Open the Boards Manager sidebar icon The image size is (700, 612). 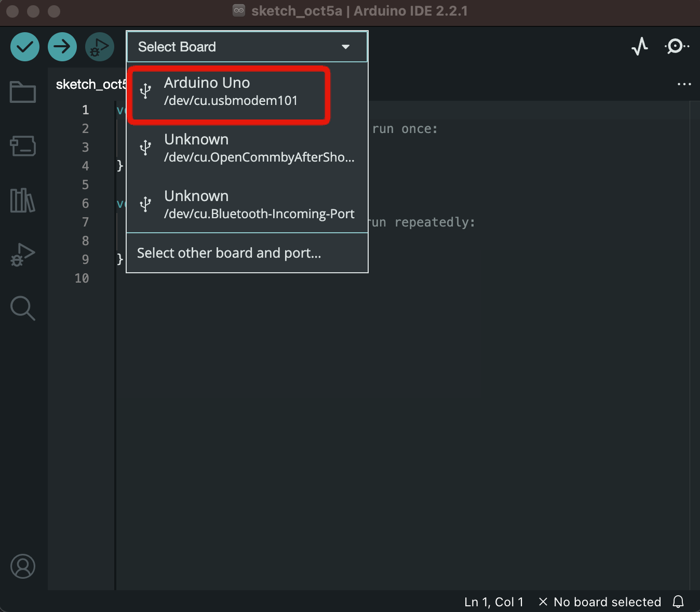[23, 146]
